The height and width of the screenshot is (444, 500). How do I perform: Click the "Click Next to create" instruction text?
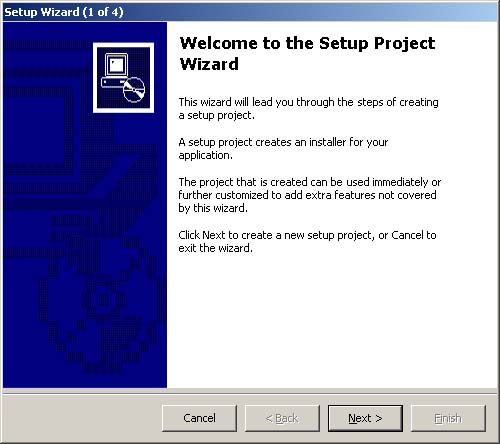click(307, 241)
